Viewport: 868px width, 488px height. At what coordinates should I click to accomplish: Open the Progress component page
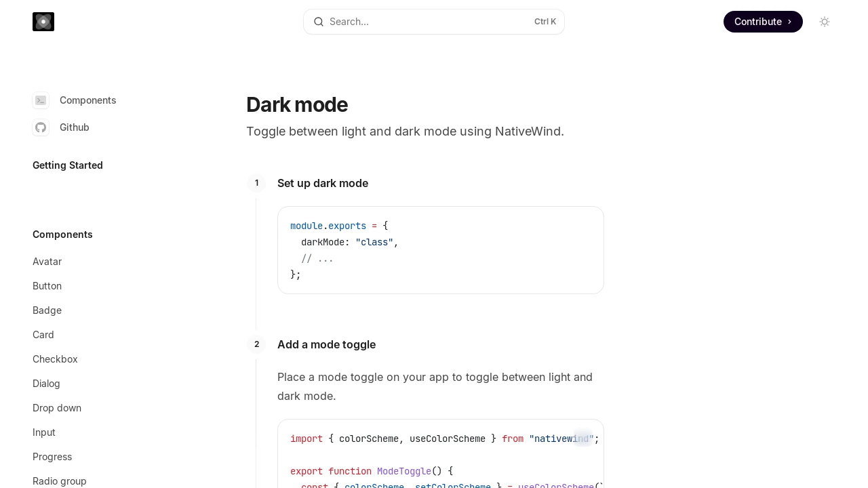(52, 457)
